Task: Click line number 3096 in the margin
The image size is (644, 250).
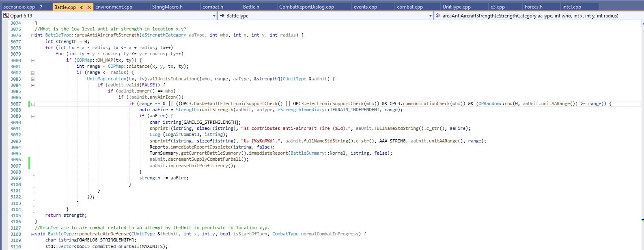Action: [16, 159]
